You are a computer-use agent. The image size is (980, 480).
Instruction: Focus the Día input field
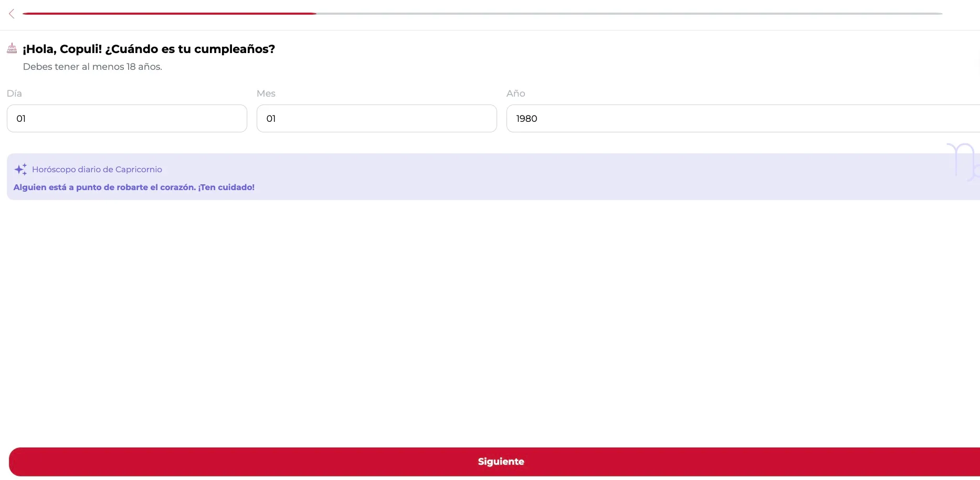127,118
